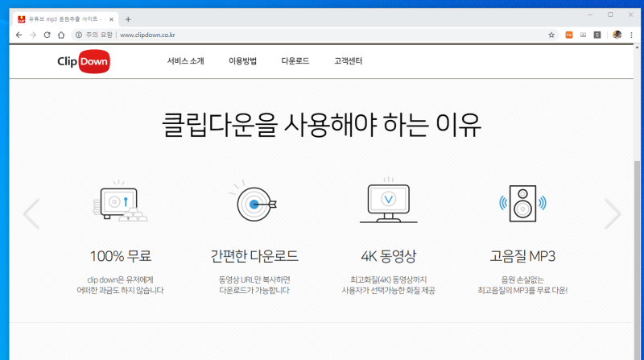Open the 고객센터 menu
Viewport: 644px width, 360px height.
tap(348, 61)
